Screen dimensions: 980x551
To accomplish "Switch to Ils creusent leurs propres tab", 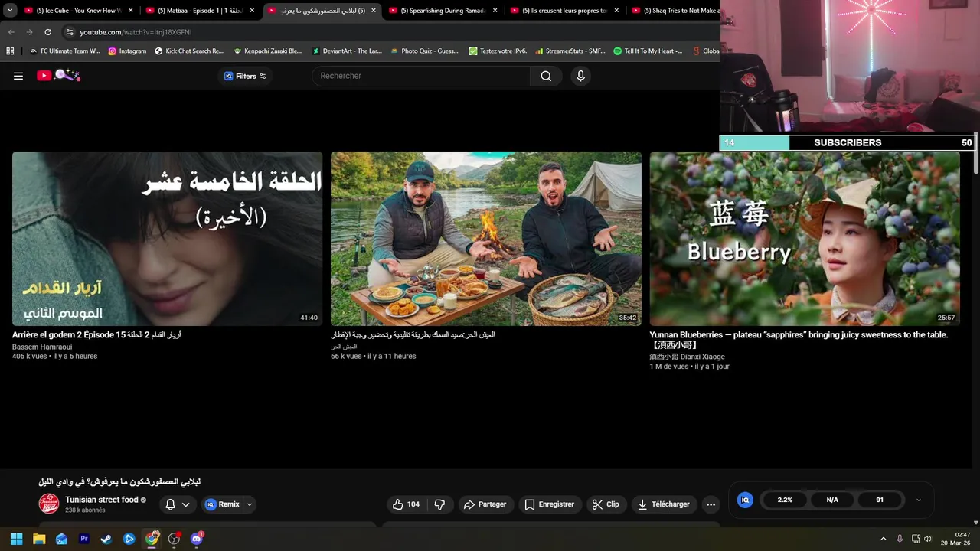I will pos(563,11).
